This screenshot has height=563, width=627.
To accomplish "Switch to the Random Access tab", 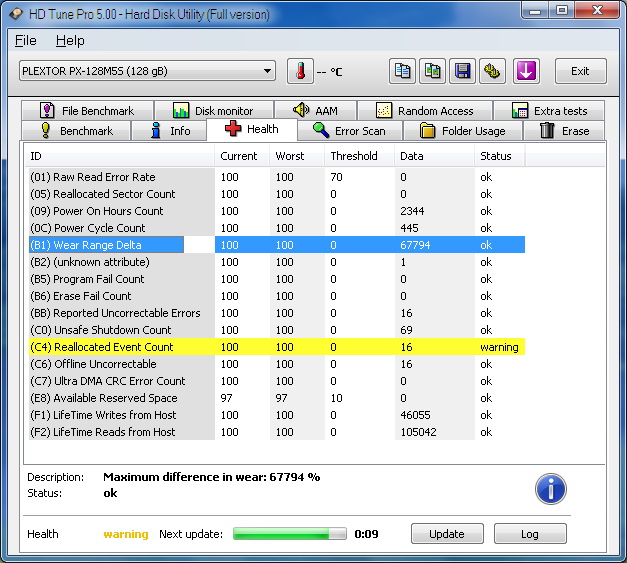I will click(425, 110).
